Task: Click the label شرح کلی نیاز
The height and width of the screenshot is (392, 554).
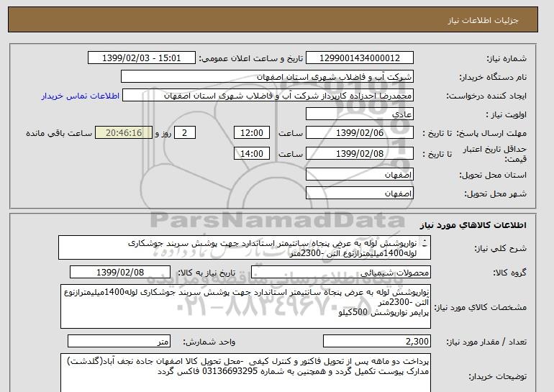Action: click(x=500, y=248)
